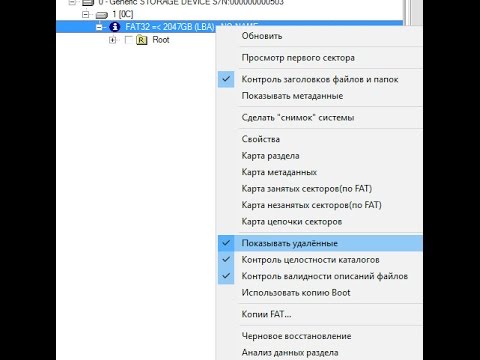Enable Использовать копию Boot

[320, 293]
